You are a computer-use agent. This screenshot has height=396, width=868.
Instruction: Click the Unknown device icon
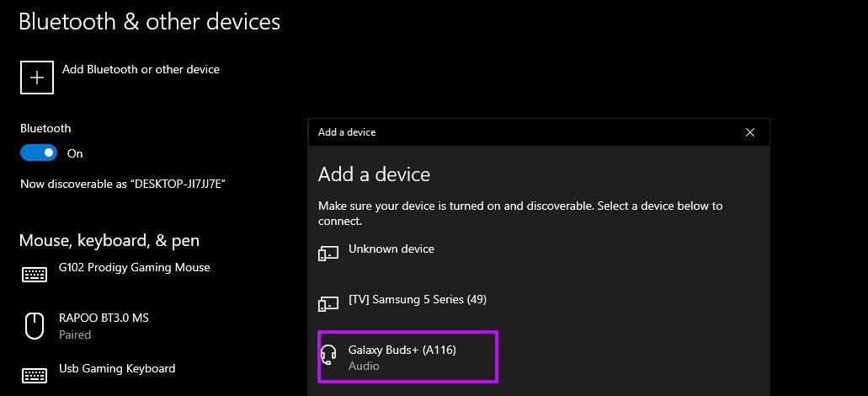tap(328, 253)
